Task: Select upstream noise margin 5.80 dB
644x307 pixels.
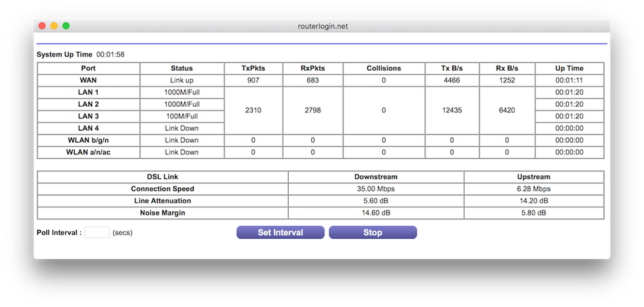Action: click(534, 213)
